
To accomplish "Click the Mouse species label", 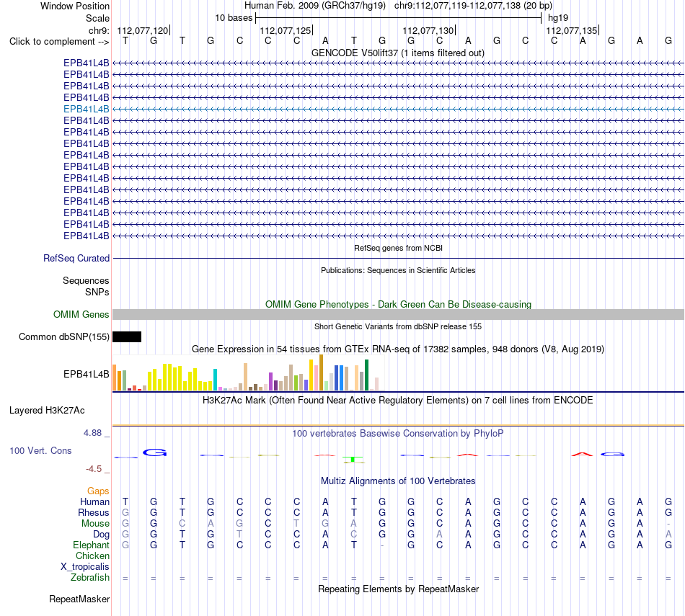I will tap(95, 524).
